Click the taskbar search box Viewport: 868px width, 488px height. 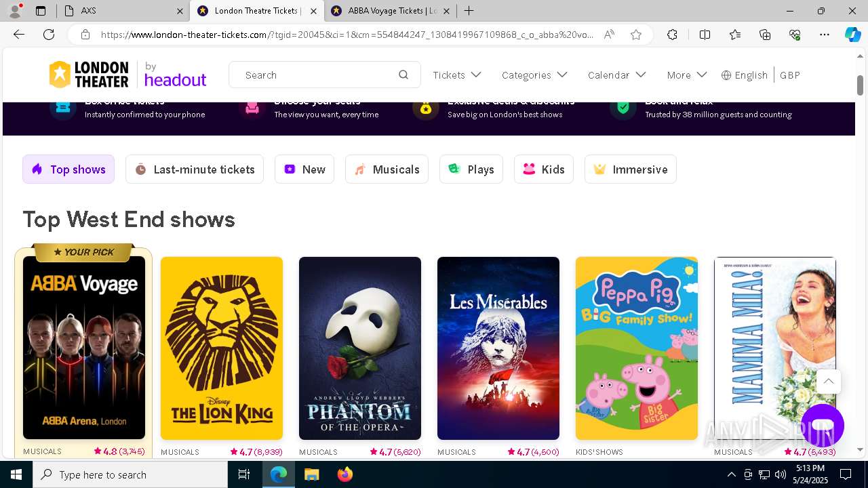point(130,474)
